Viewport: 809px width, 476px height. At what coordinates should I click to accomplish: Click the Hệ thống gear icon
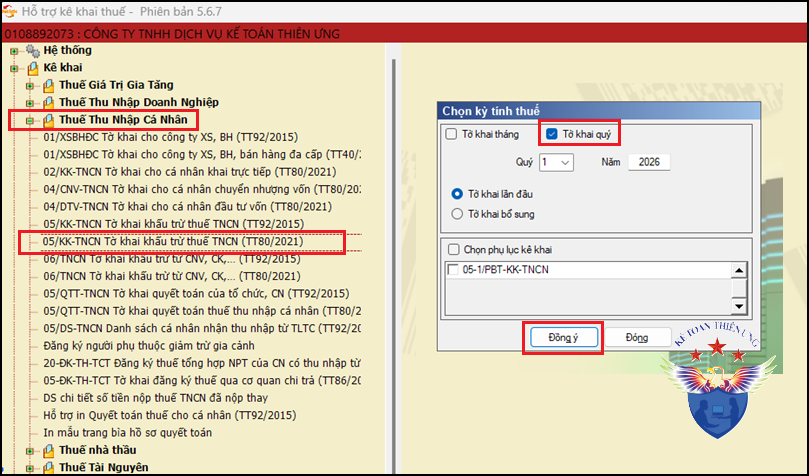(33, 51)
